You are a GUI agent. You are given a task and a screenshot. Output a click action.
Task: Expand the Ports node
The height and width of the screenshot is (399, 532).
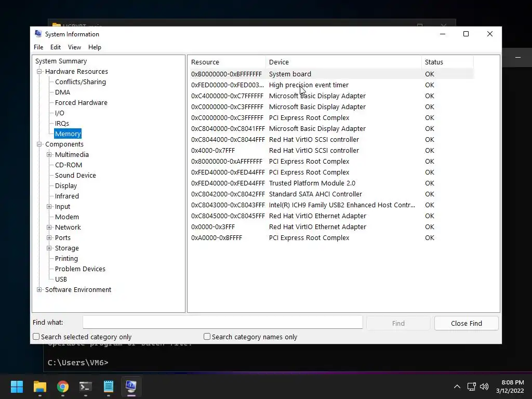[x=49, y=238]
